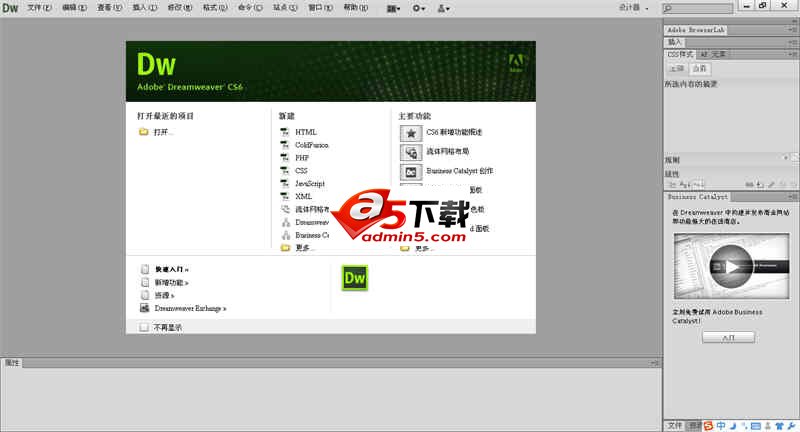Switch to the 文件 tab at bottom right
800x432 pixels.
point(674,425)
